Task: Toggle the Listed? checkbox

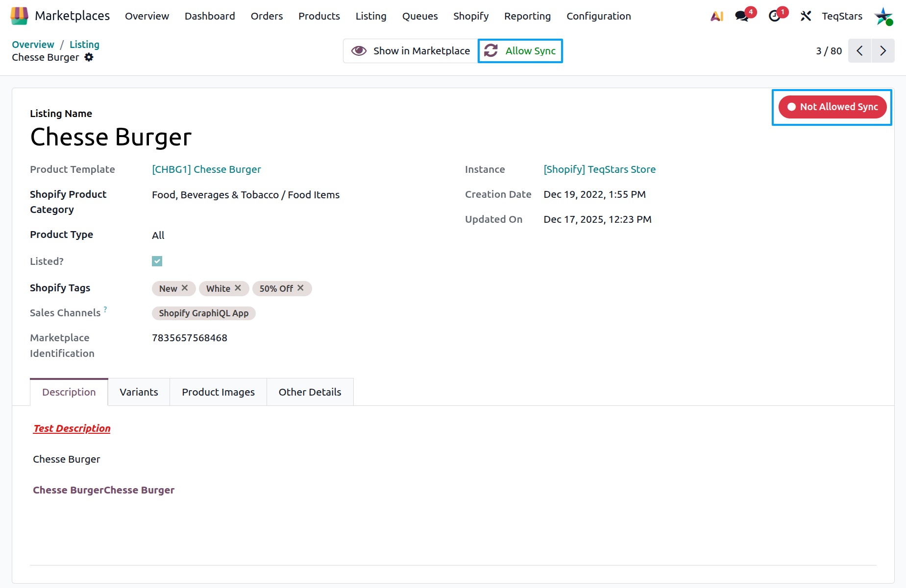Action: (x=157, y=261)
